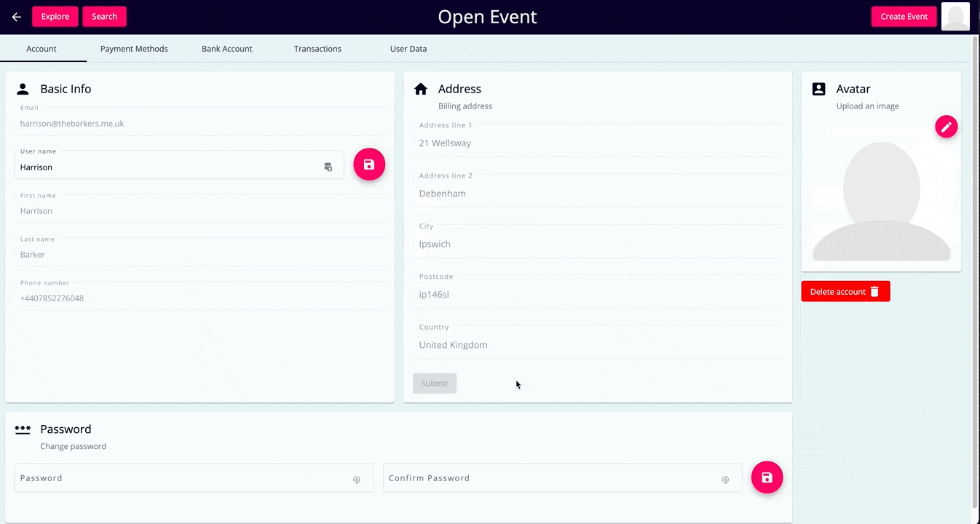Viewport: 980px width, 524px height.
Task: Click the Billing address subtitle
Action: (x=465, y=106)
